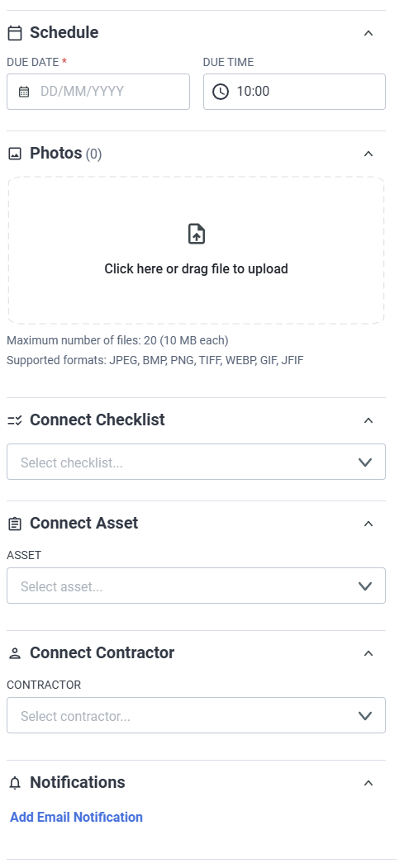Image resolution: width=404 pixels, height=868 pixels.
Task: Collapse the Schedule section
Action: click(368, 33)
